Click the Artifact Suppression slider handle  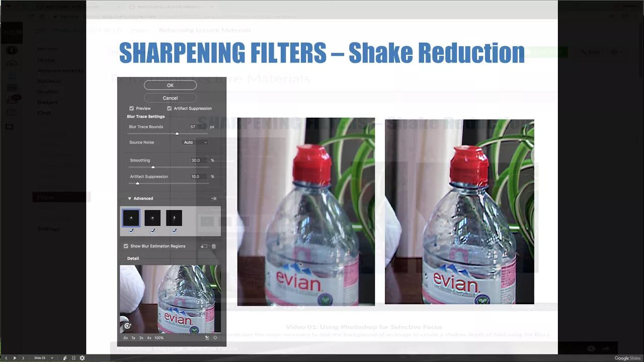coord(137,184)
